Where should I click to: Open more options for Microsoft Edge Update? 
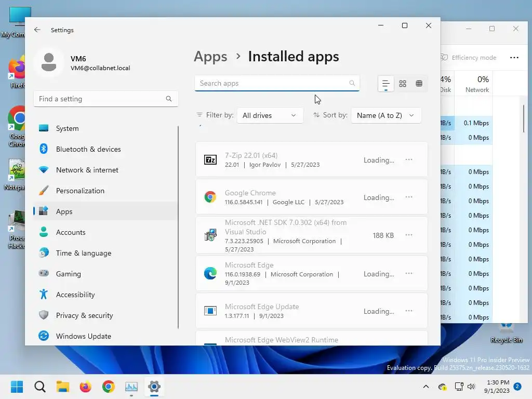tap(409, 311)
